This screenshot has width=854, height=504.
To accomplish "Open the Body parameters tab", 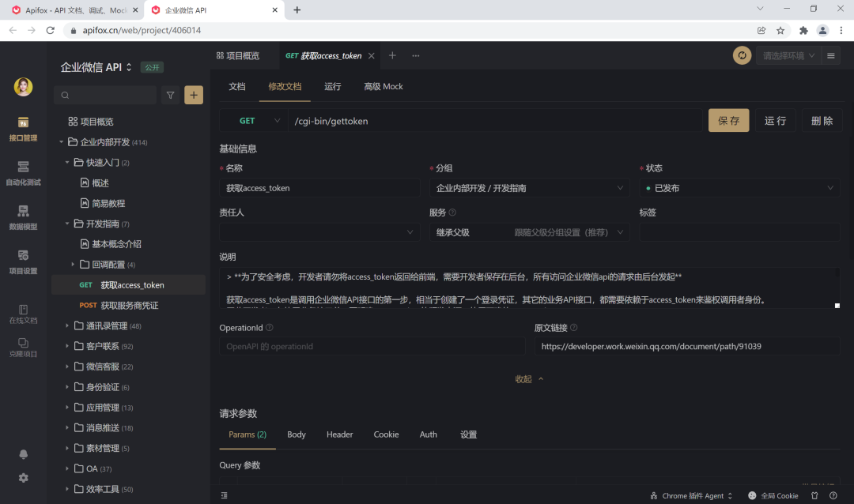I will 296,434.
